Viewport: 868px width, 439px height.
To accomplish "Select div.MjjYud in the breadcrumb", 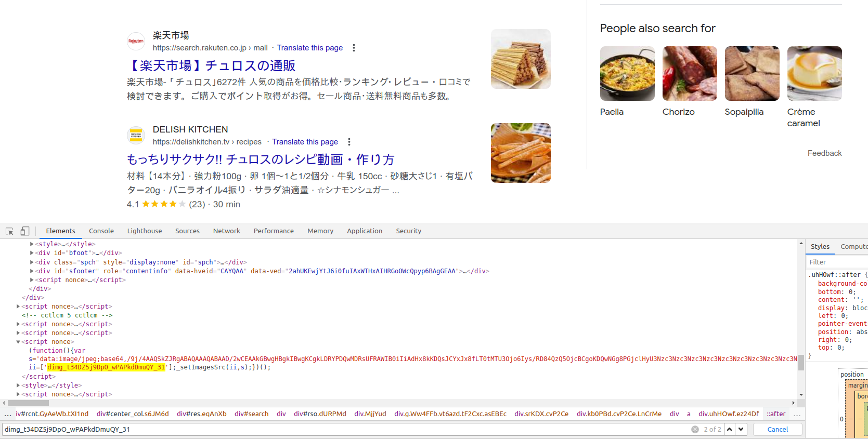I will pos(370,414).
